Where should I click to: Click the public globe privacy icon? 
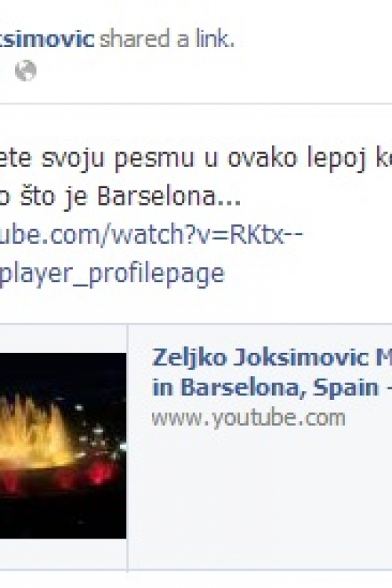[26, 71]
